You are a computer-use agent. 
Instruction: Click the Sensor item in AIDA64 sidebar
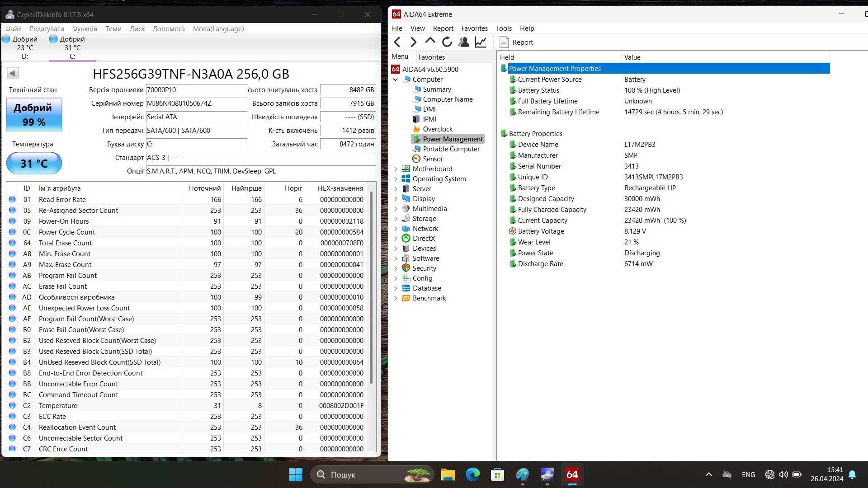434,158
